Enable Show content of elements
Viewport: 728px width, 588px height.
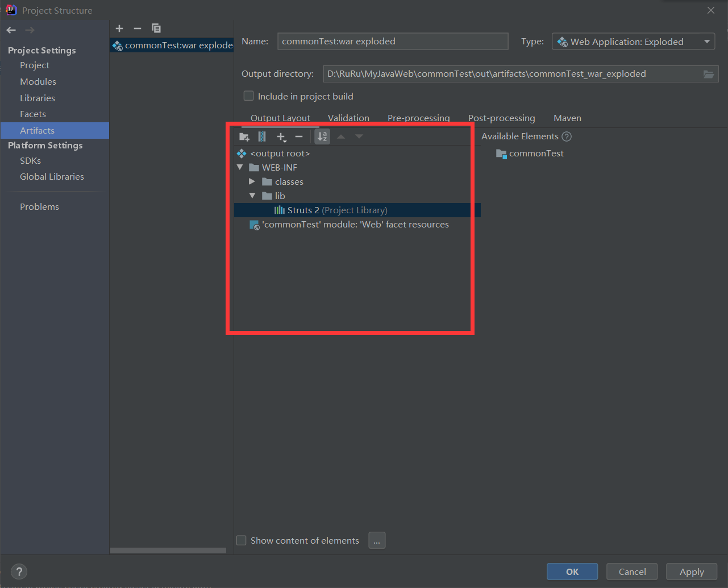[x=242, y=540]
